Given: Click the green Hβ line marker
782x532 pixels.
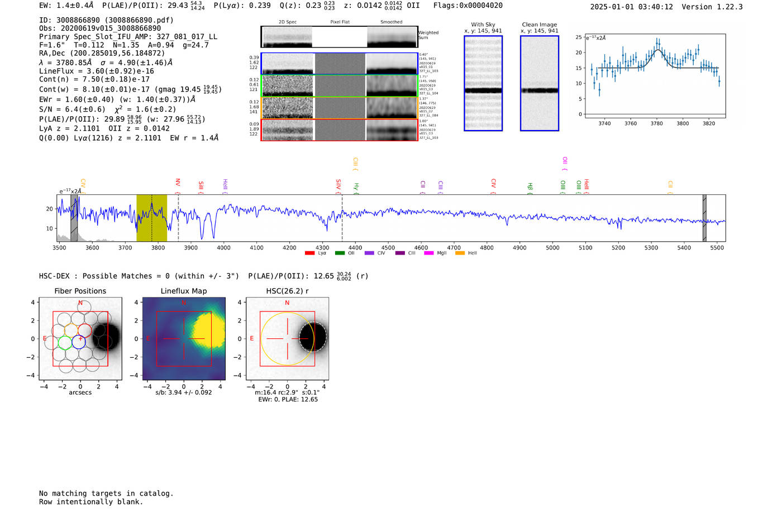Looking at the screenshot, I should click(x=530, y=188).
